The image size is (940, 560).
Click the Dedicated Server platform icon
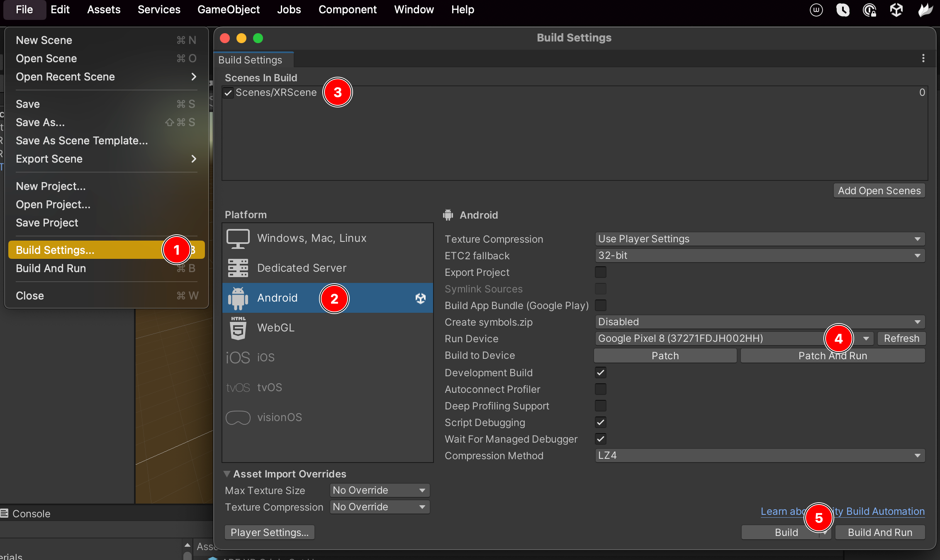(x=238, y=268)
